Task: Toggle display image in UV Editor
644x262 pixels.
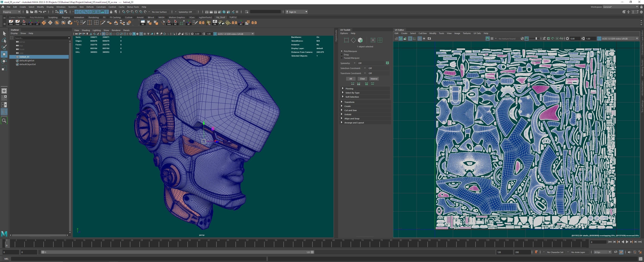Action: point(487,39)
